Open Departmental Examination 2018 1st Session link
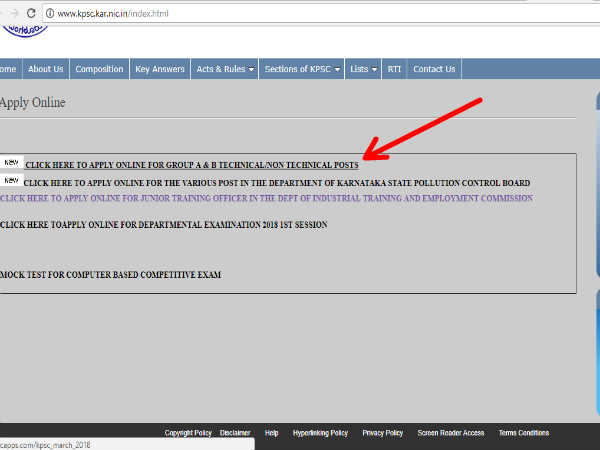 pyautogui.click(x=164, y=225)
